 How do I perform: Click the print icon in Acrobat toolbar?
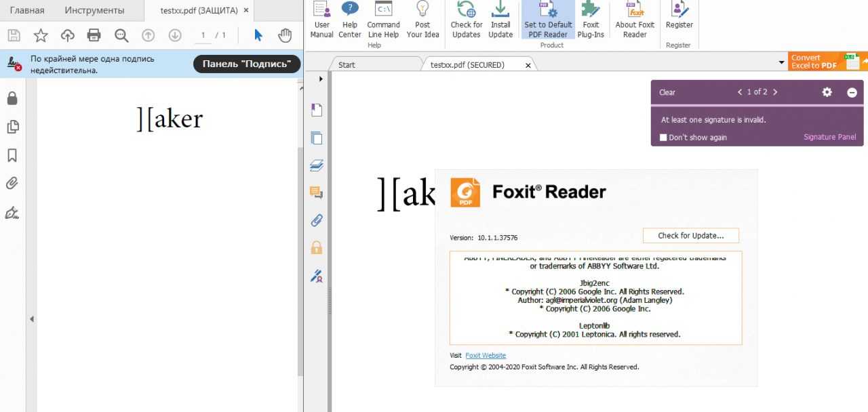[94, 35]
